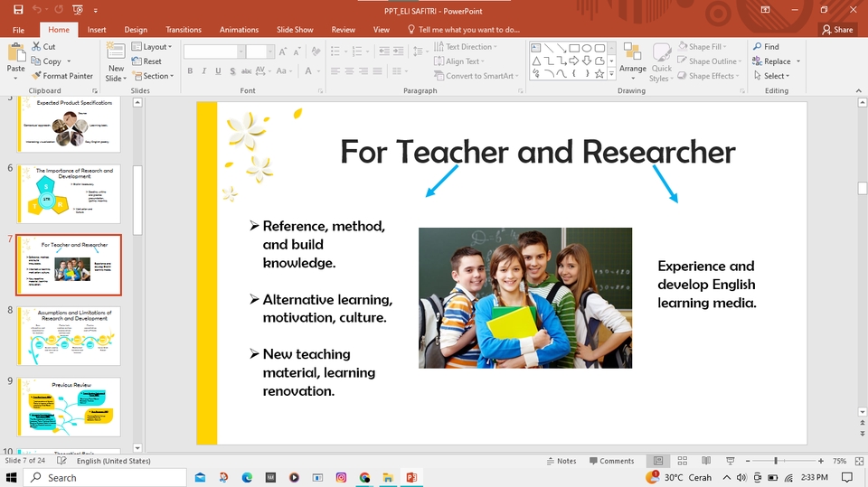Fit slide to current window
This screenshot has width=868, height=487.
[x=857, y=461]
